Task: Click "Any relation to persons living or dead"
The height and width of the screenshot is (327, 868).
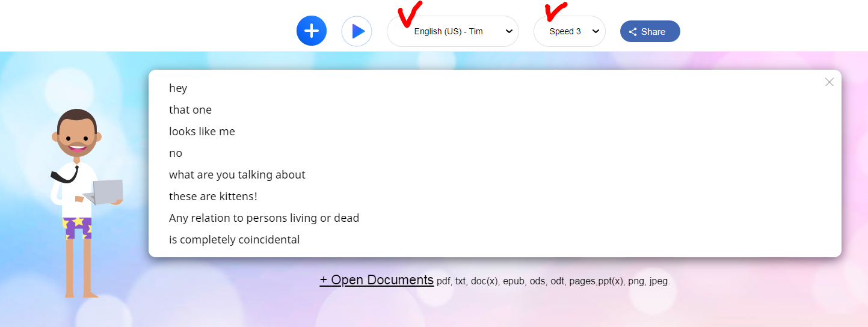Action: coord(264,218)
